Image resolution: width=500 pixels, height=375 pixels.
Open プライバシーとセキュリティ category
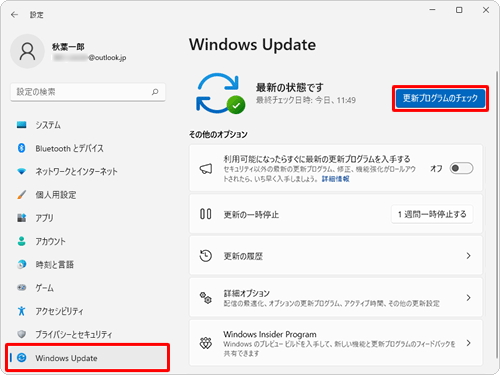coord(88,334)
